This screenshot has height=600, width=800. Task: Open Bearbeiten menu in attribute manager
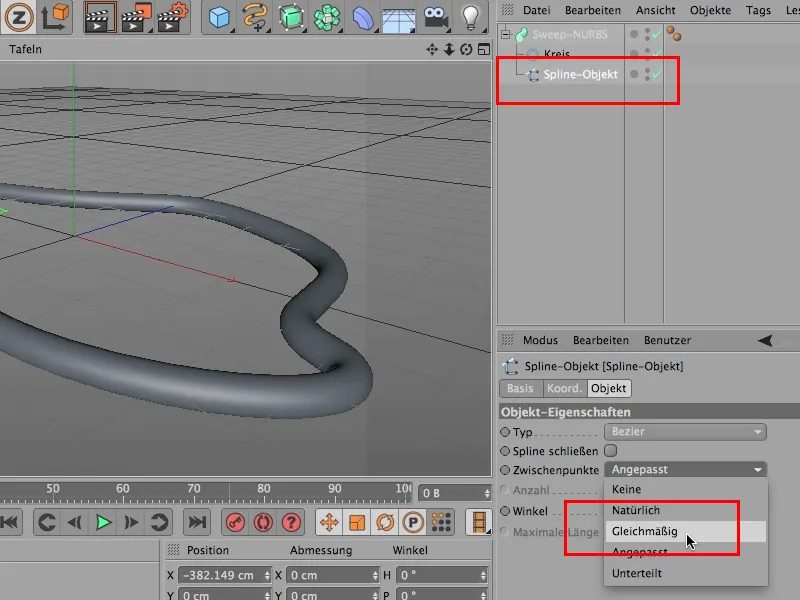click(601, 340)
